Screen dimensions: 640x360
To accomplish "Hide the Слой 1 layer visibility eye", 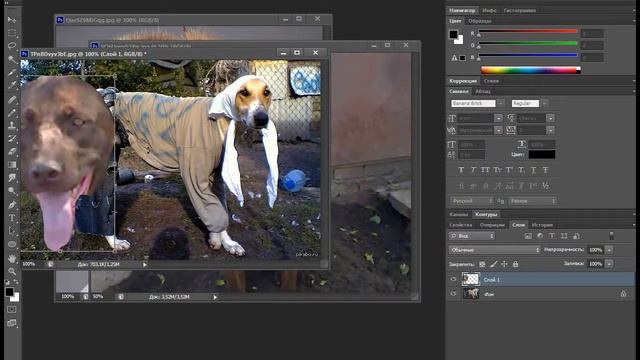I will (453, 280).
